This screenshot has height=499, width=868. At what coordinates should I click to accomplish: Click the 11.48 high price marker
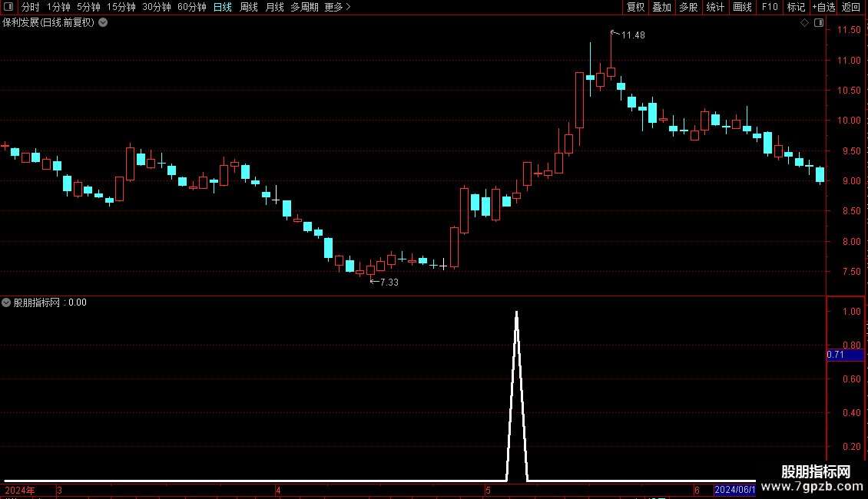coord(633,35)
